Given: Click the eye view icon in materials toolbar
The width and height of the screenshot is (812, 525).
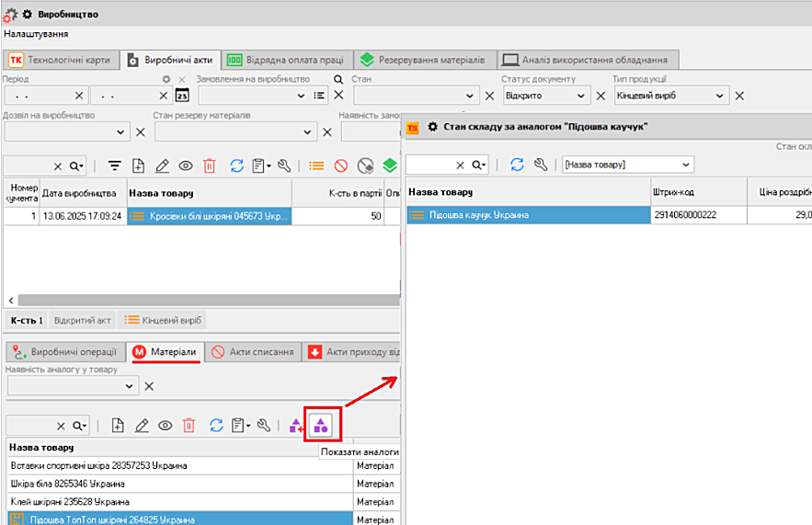Looking at the screenshot, I should click(x=166, y=425).
